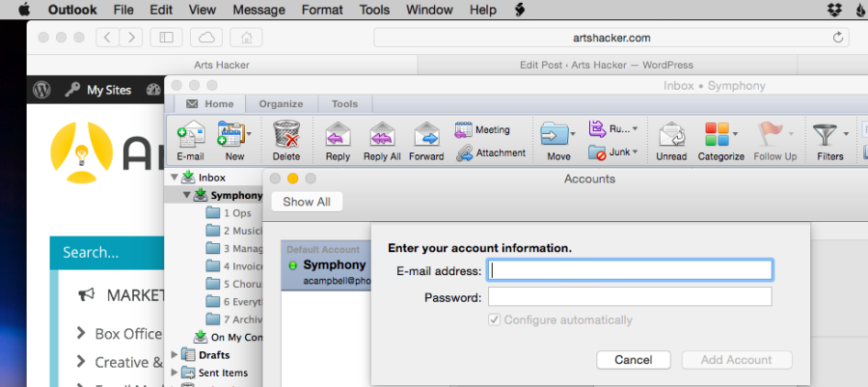This screenshot has width=868, height=387.
Task: Open the Format menu
Action: point(322,10)
